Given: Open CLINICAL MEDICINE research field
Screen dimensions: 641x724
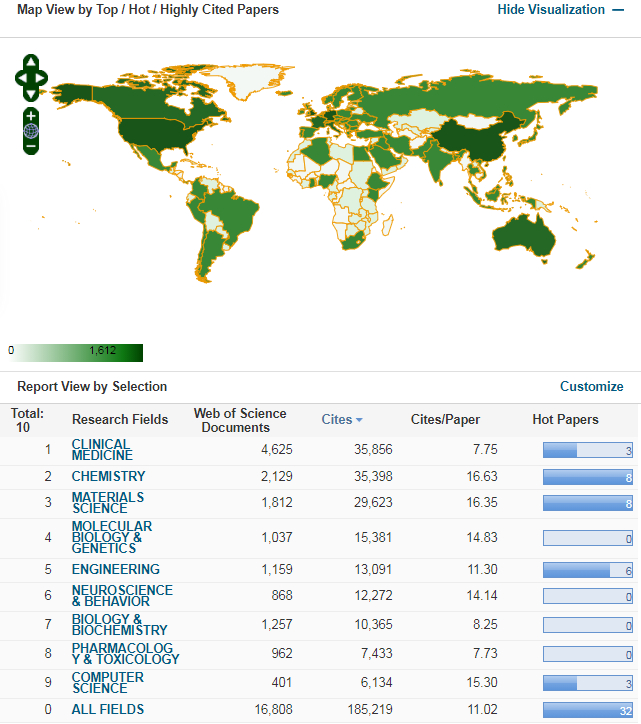Looking at the screenshot, I should pyautogui.click(x=102, y=450).
